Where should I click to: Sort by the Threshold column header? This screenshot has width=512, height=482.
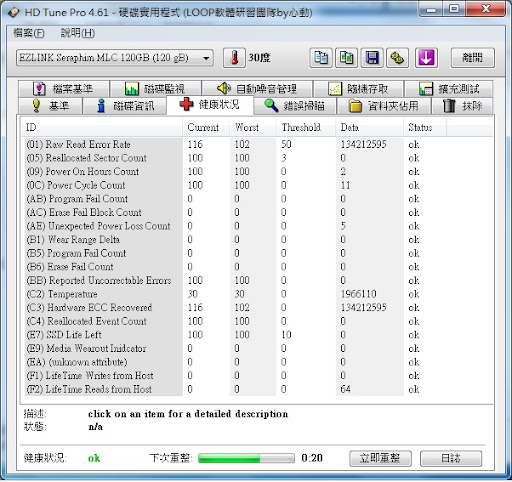pos(301,127)
